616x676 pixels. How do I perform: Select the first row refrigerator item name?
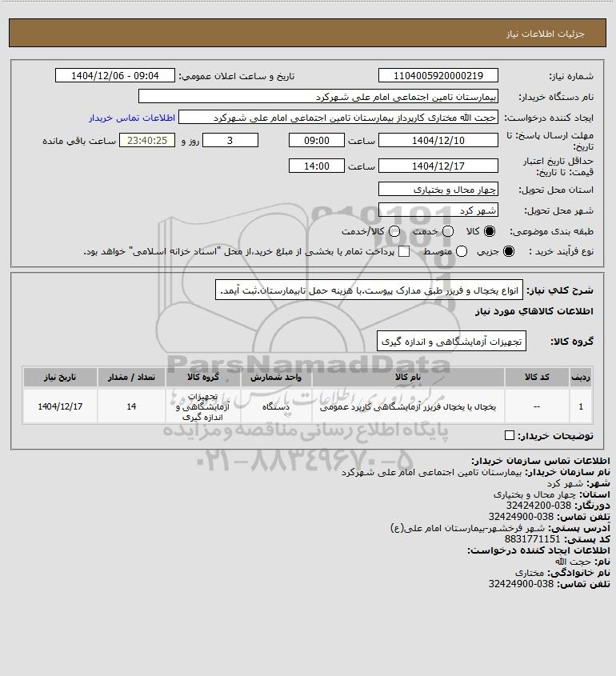coord(408,406)
